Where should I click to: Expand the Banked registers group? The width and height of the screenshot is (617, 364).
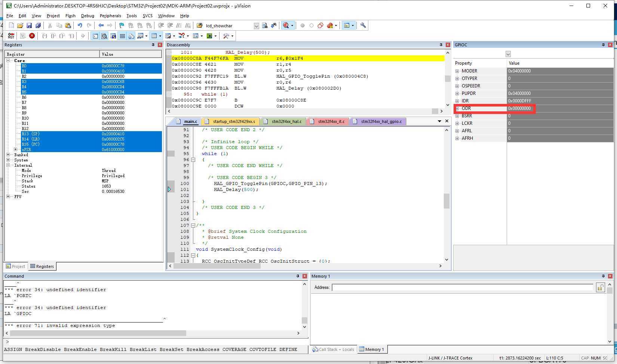8,155
